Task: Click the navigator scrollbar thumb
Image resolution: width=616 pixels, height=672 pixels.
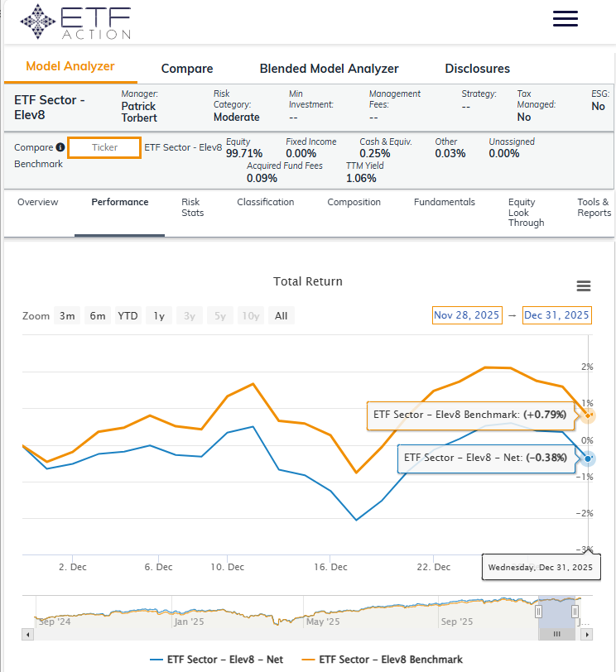Action: pyautogui.click(x=557, y=634)
